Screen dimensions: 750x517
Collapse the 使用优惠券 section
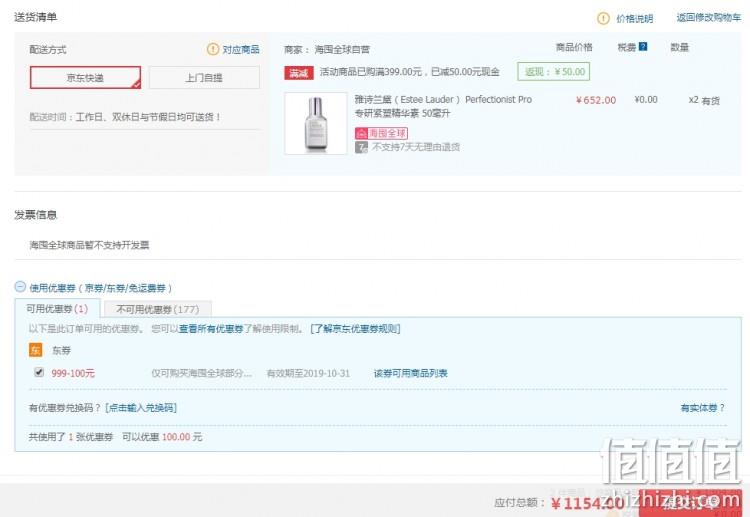point(20,287)
